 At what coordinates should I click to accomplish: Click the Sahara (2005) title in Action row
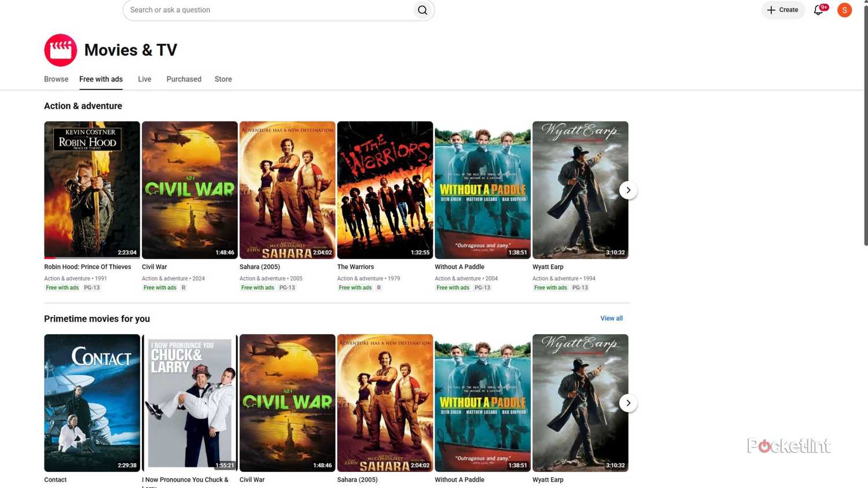260,267
